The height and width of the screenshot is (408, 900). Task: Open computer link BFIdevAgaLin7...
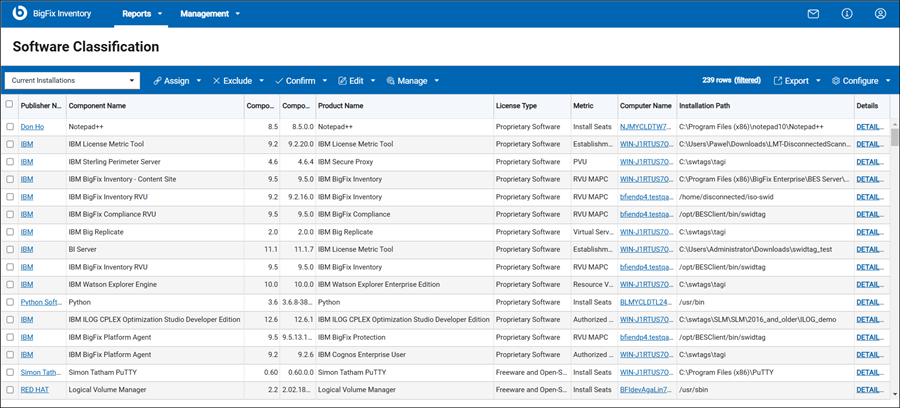click(646, 390)
